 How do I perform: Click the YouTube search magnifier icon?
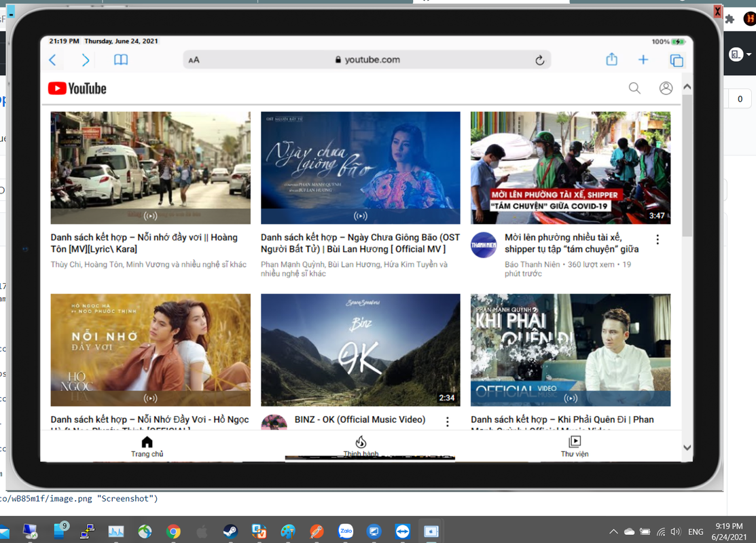[634, 88]
